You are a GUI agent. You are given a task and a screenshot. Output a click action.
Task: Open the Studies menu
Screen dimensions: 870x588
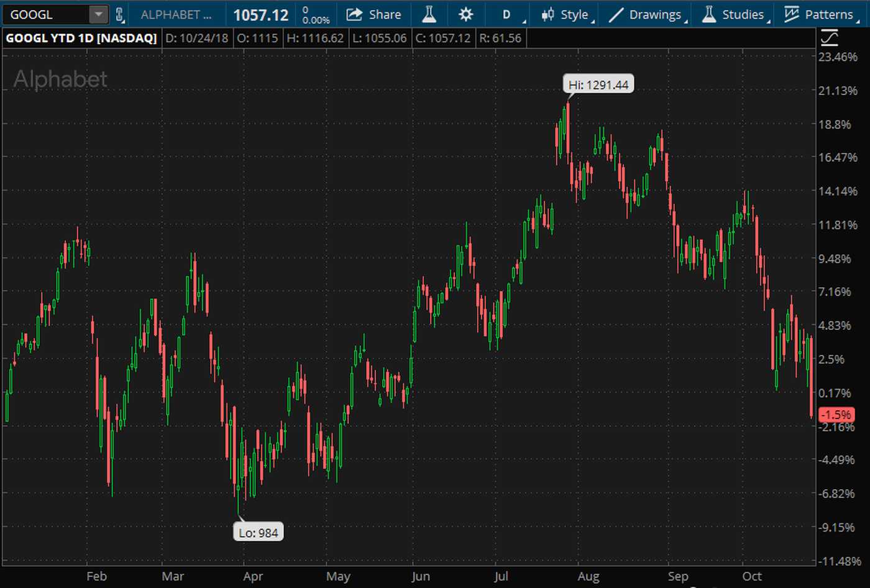(735, 14)
